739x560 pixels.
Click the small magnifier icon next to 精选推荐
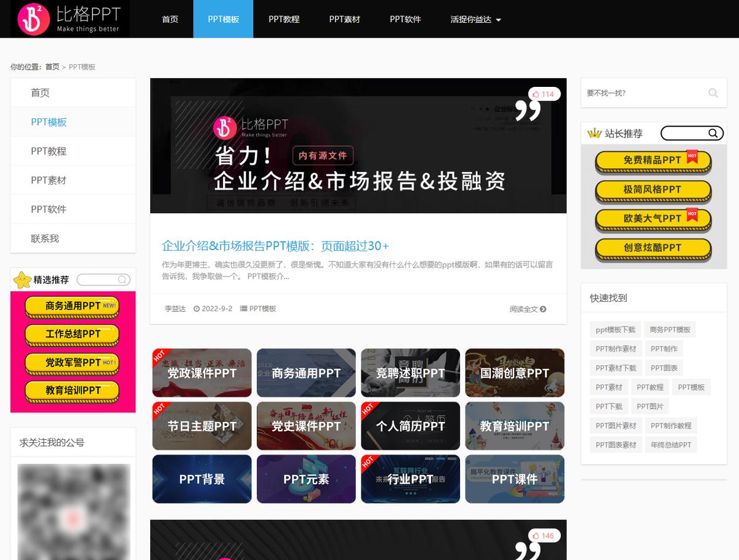[x=123, y=279]
